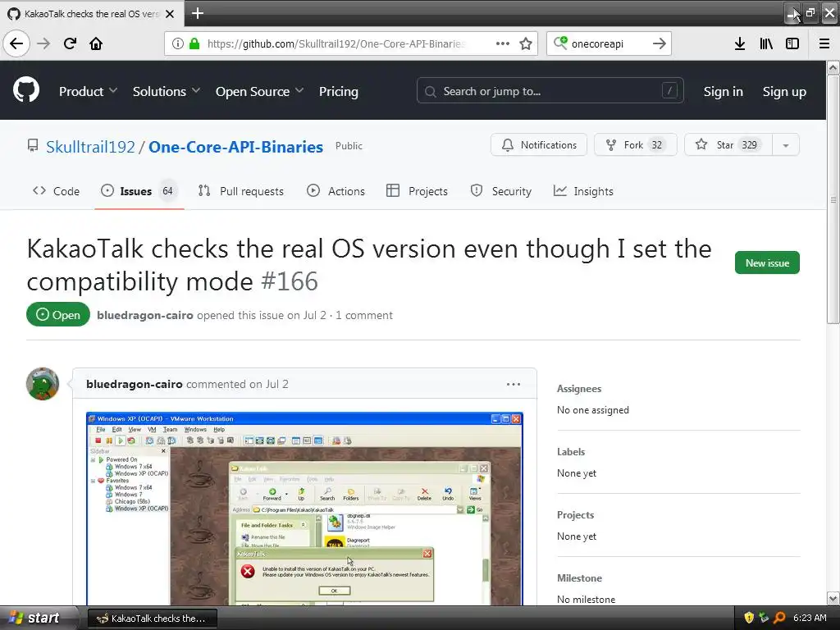This screenshot has height=630, width=840.
Task: Switch to the Security tab
Action: 501,191
